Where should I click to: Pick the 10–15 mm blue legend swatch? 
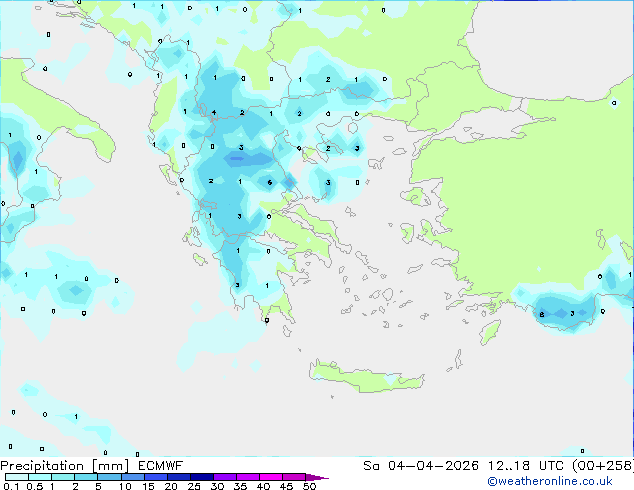coord(132,477)
